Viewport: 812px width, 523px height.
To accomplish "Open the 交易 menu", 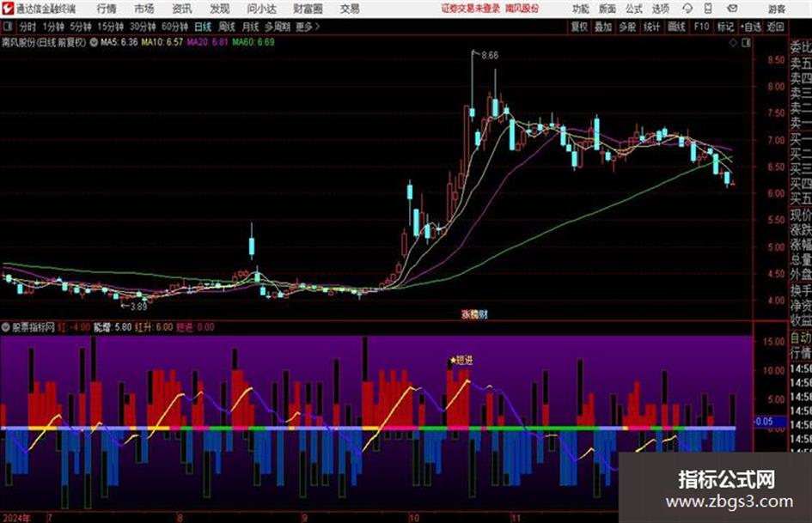I will tap(350, 9).
